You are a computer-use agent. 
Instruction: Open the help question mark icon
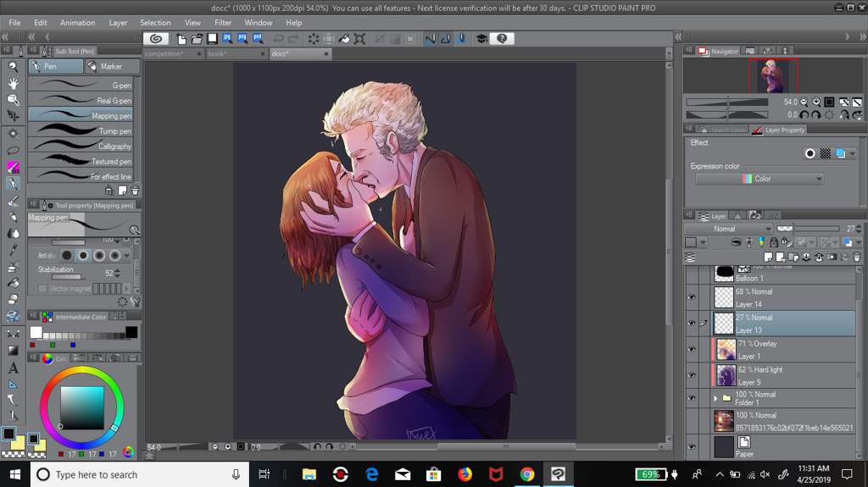(502, 39)
